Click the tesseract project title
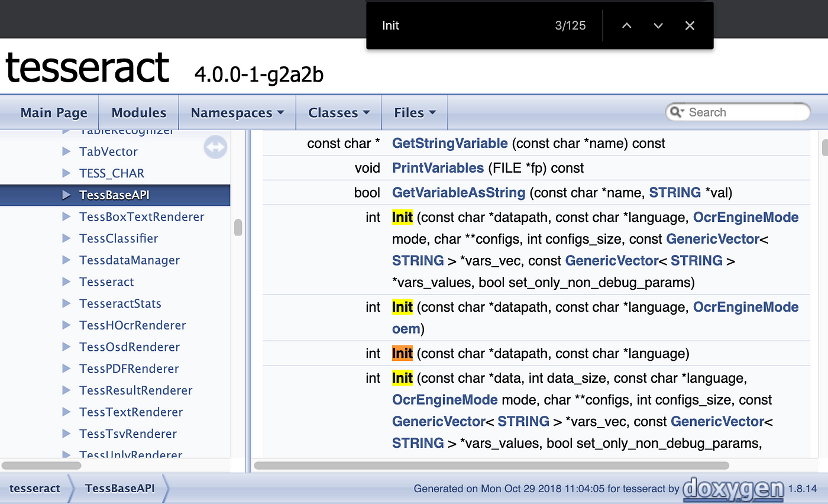The height and width of the screenshot is (504, 828). 88,67
